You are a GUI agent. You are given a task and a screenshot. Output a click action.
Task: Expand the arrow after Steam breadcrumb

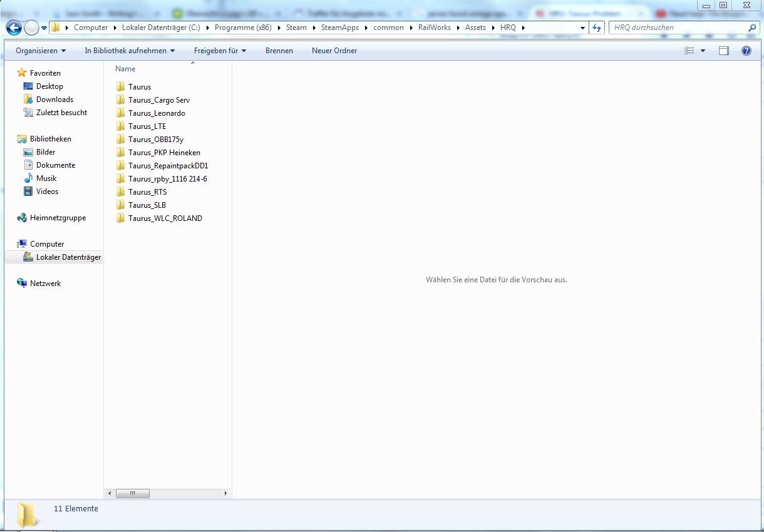point(314,28)
